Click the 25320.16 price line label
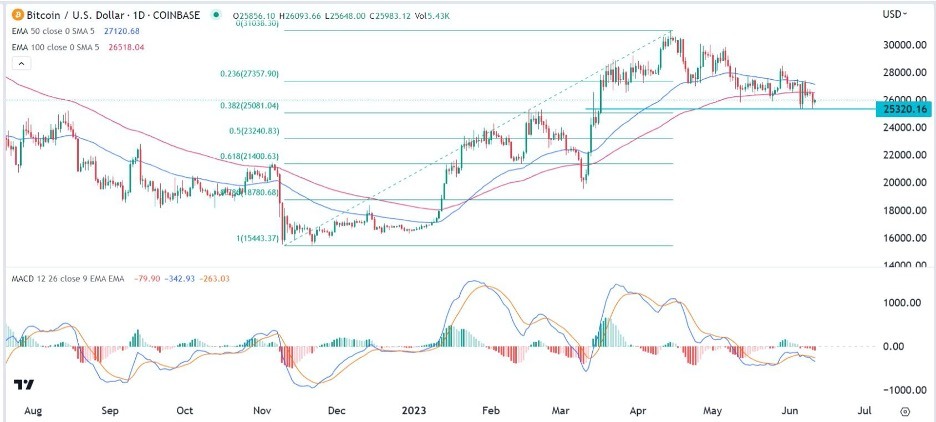Viewport: 936px width, 422px height. point(903,109)
